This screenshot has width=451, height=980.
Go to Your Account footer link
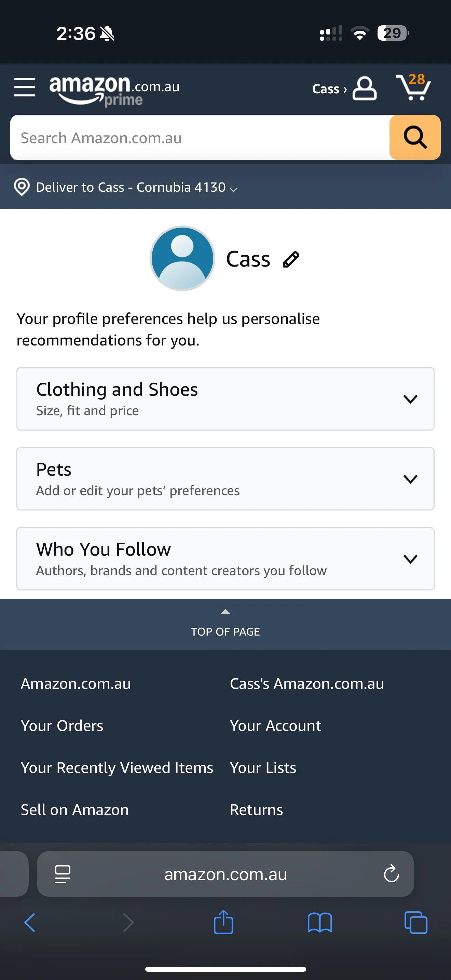pyautogui.click(x=275, y=726)
